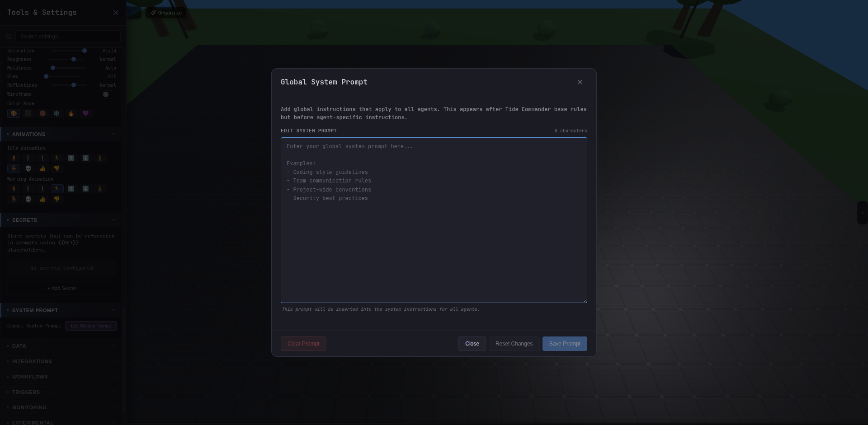The height and width of the screenshot is (425, 868).
Task: Close the Tools & Settings panel
Action: click(116, 13)
